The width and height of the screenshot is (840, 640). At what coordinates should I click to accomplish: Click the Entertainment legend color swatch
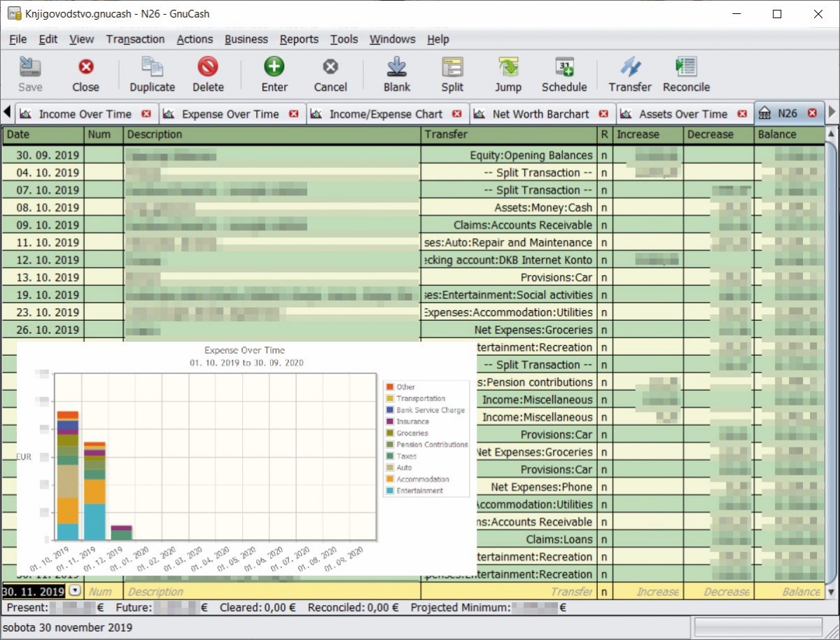click(390, 491)
